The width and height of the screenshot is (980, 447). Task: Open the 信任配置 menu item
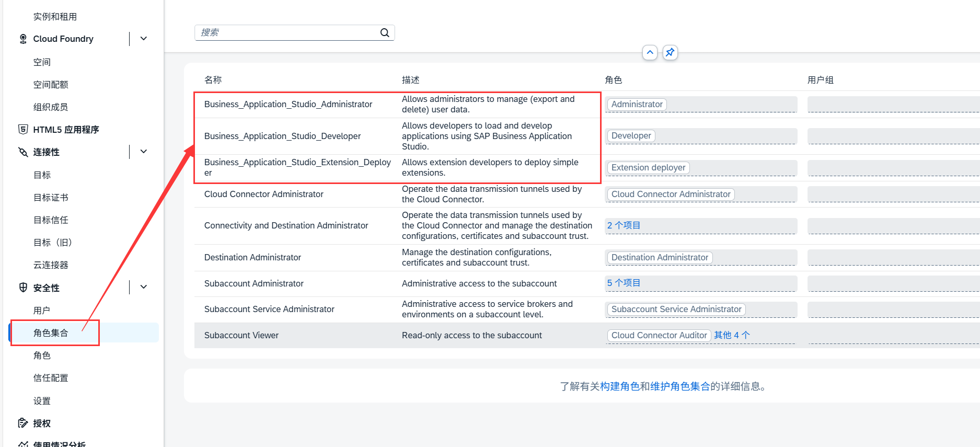51,378
